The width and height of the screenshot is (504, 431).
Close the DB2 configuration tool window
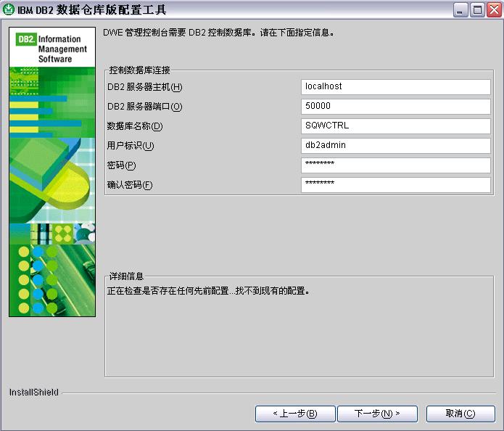(x=492, y=10)
